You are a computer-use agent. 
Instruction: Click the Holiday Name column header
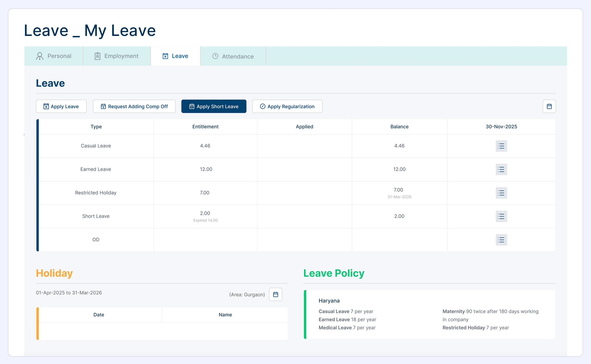(x=225, y=315)
